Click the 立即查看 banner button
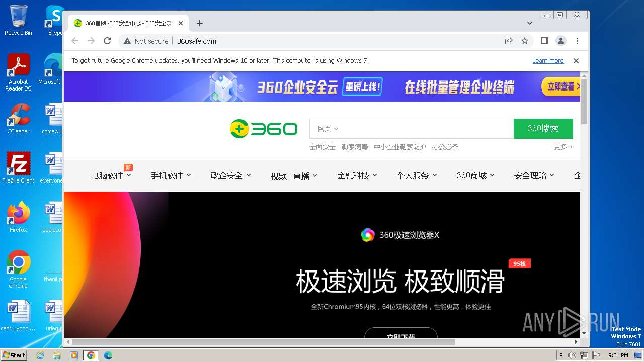The image size is (644, 362). click(x=561, y=86)
